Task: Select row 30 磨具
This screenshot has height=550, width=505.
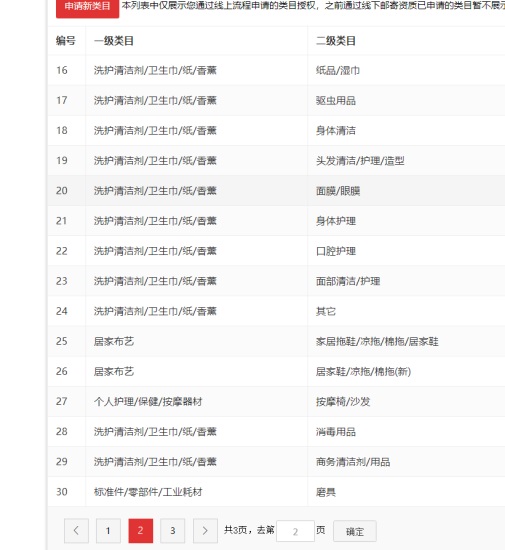Action: coord(276,491)
